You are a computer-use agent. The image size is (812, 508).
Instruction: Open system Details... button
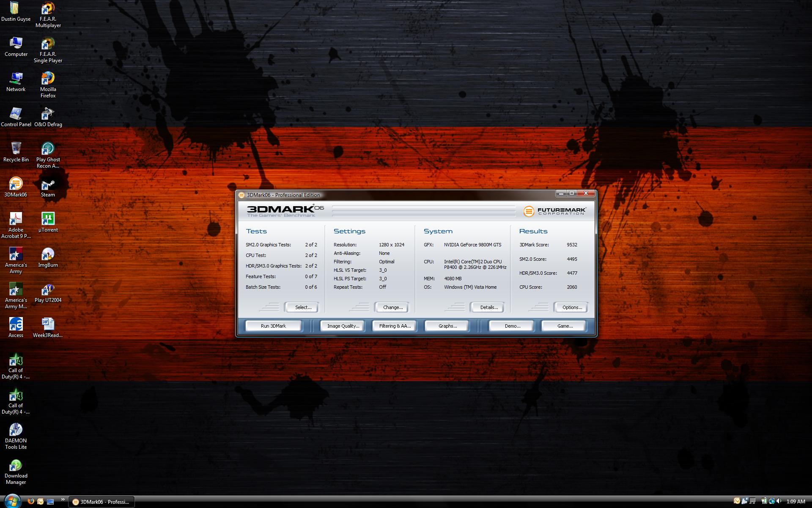coord(488,307)
